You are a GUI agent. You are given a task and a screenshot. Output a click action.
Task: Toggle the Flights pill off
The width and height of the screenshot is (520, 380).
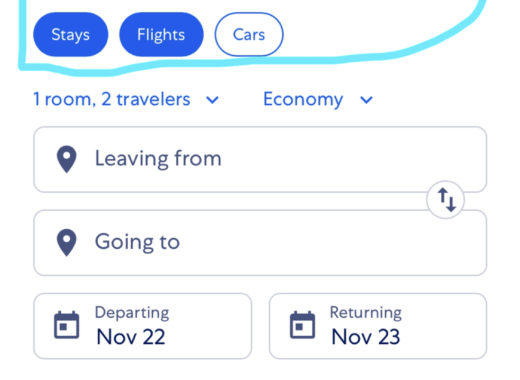[x=161, y=34]
